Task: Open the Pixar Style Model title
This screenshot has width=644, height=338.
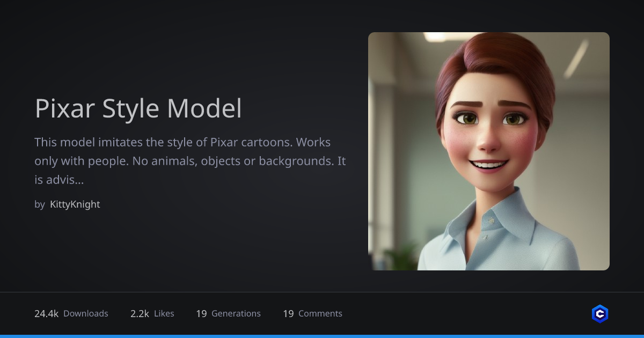Action: 138,108
